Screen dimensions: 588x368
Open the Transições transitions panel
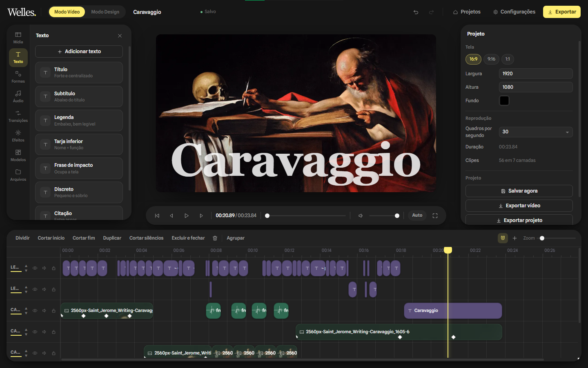pyautogui.click(x=18, y=116)
